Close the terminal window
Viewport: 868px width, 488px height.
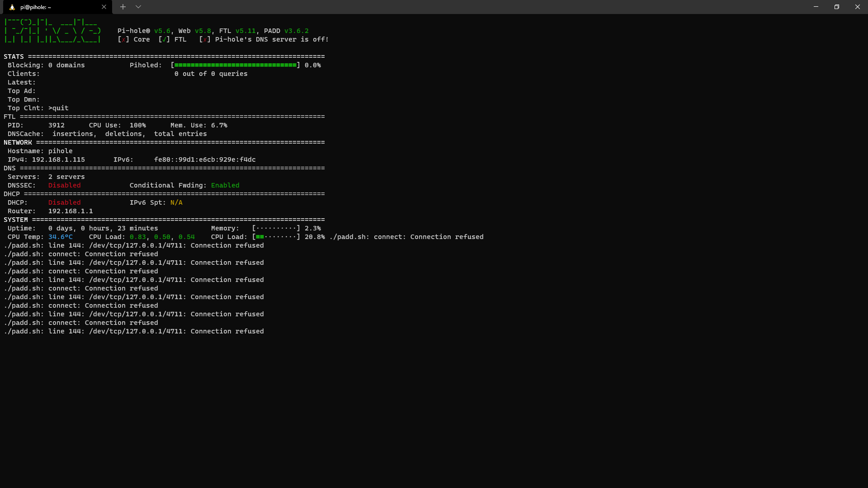(x=858, y=7)
